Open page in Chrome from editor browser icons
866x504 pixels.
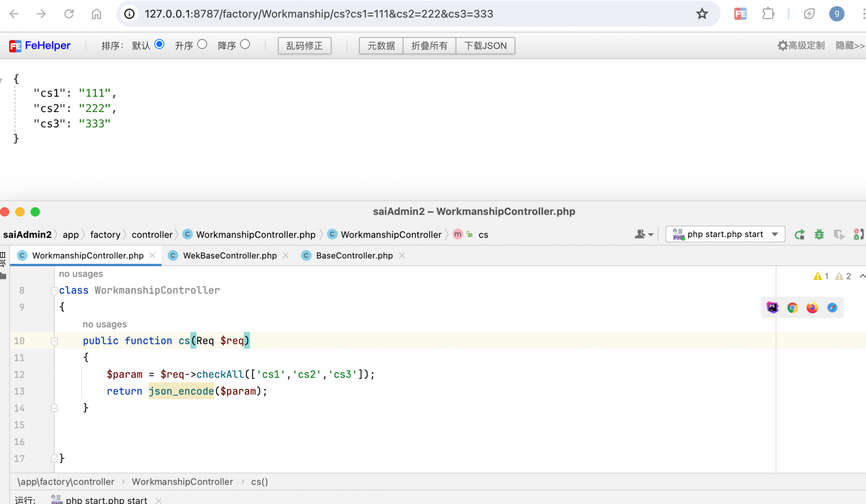click(792, 308)
